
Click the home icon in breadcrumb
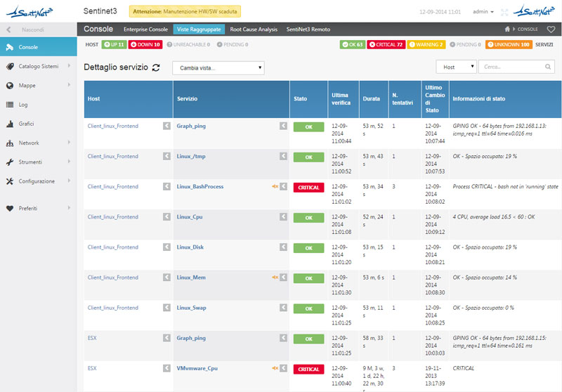(x=507, y=29)
